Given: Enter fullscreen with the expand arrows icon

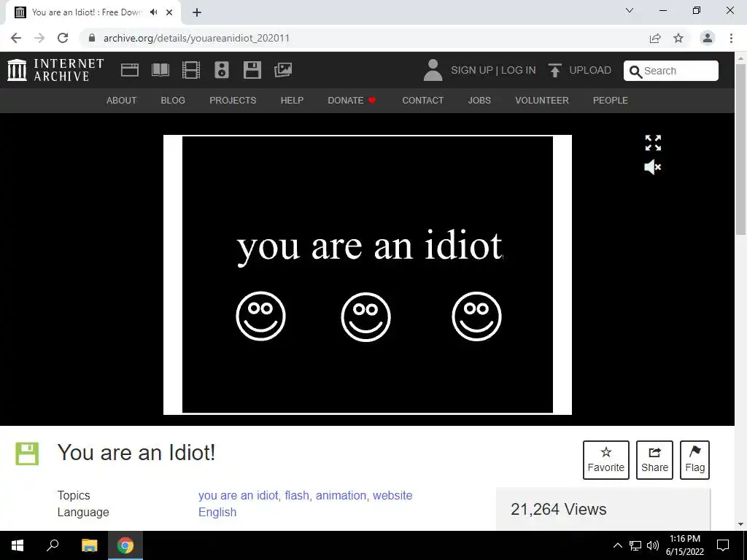Looking at the screenshot, I should [x=653, y=142].
